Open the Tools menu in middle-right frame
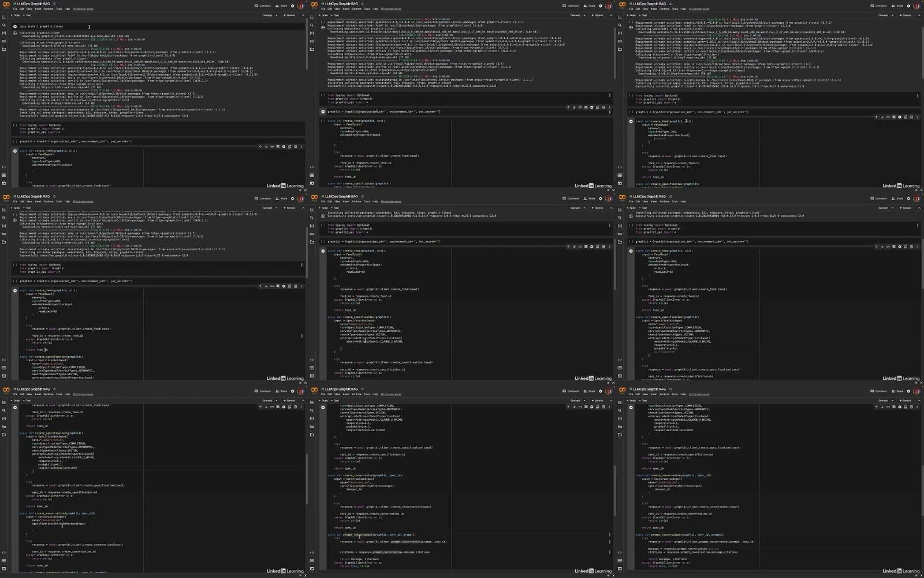The height and width of the screenshot is (578, 924). 675,202
